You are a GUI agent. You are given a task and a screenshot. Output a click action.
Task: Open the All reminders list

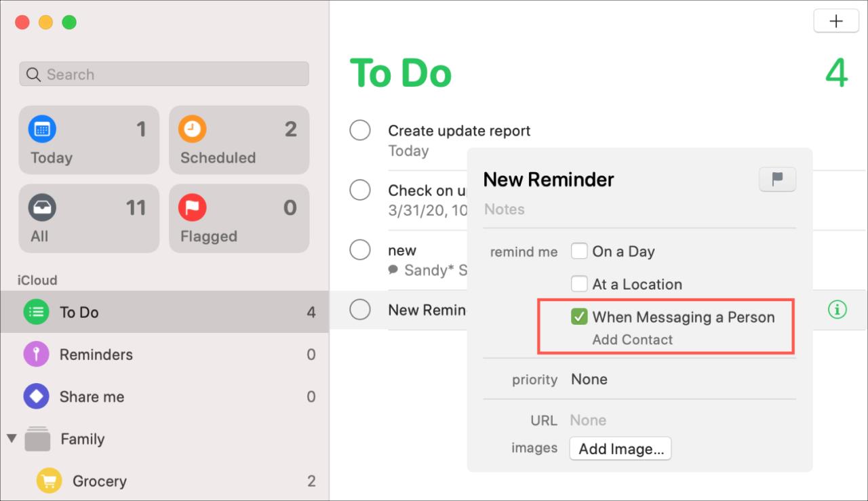click(x=88, y=218)
